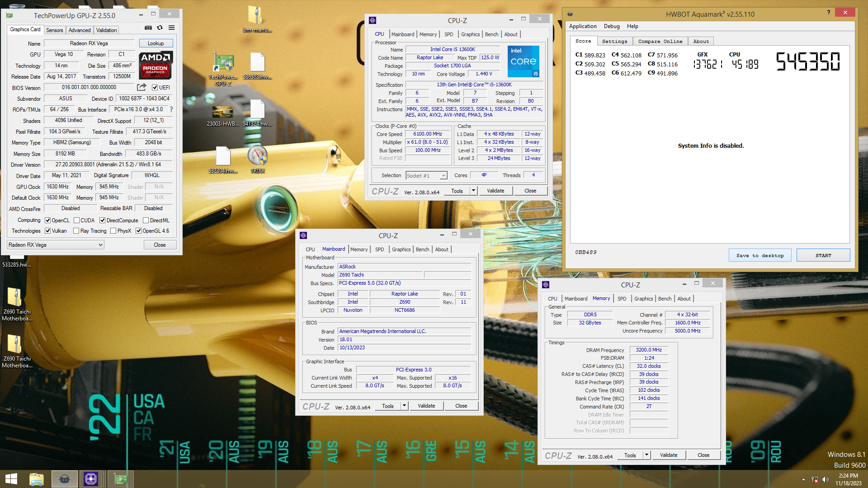Select the 541324.hw file icon

tap(257, 113)
